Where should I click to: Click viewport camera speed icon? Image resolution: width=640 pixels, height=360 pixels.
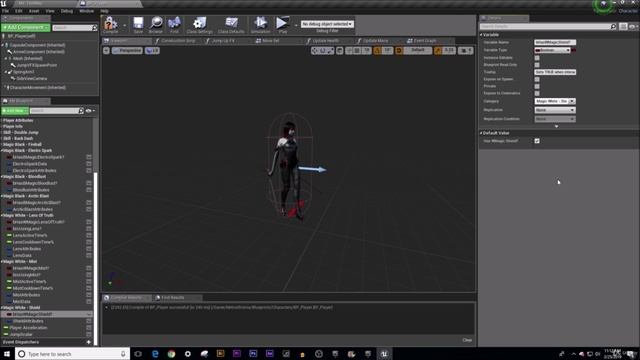pos(465,51)
